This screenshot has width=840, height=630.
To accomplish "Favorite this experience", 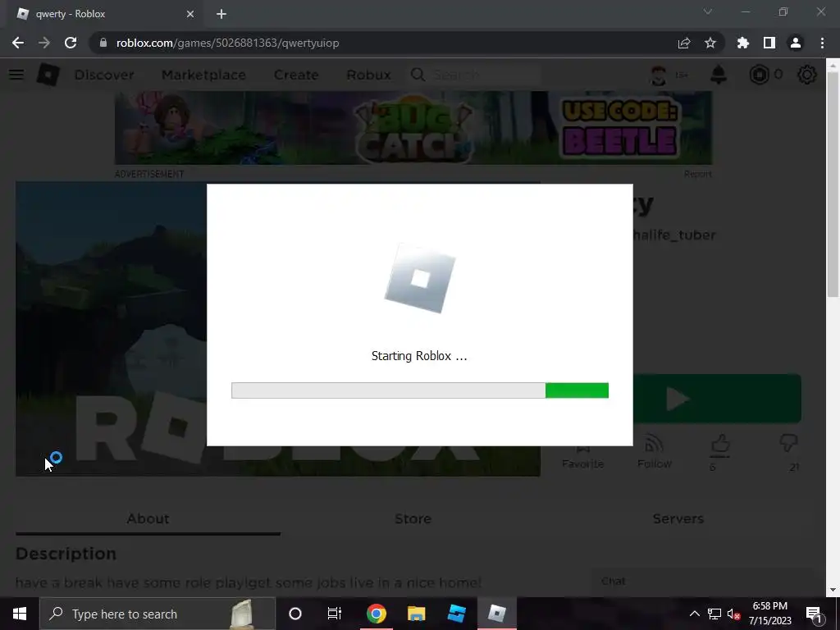I will (583, 456).
